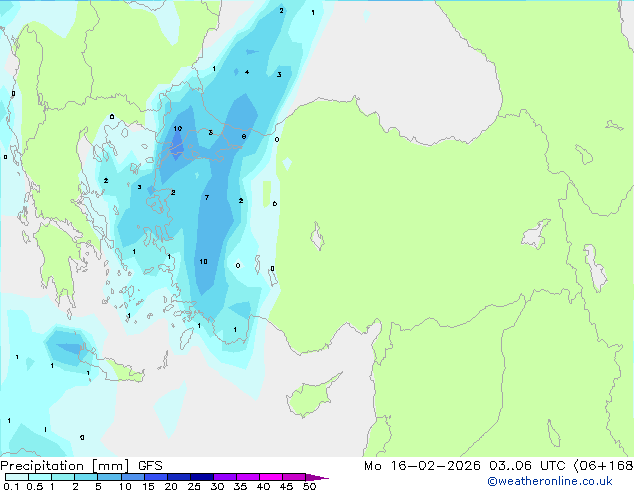Click the 15 legend scale number
The image size is (634, 490).
pos(148,486)
